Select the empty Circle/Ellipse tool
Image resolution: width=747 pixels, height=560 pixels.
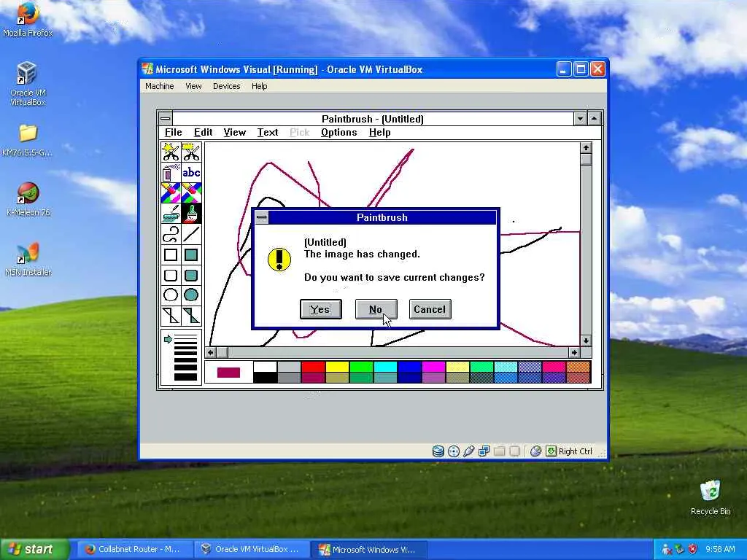171,295
